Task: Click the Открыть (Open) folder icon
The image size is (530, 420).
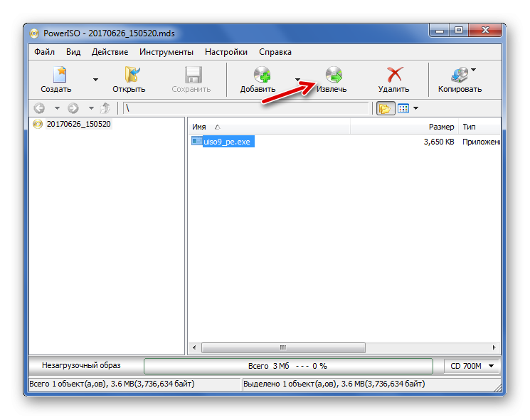Action: coord(129,74)
